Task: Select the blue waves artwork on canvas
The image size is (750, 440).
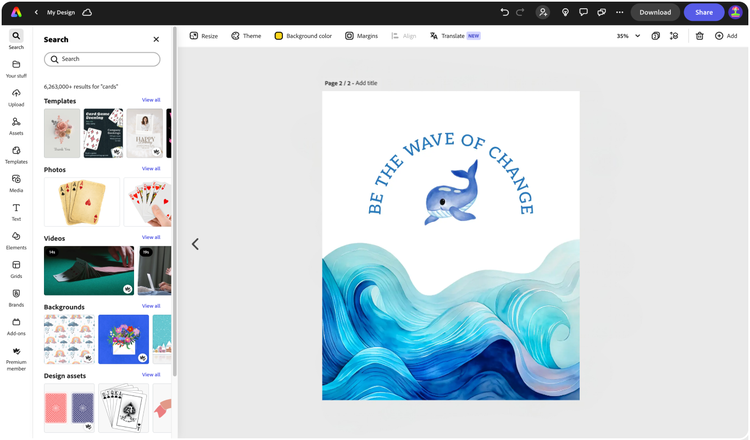Action: pos(451,319)
